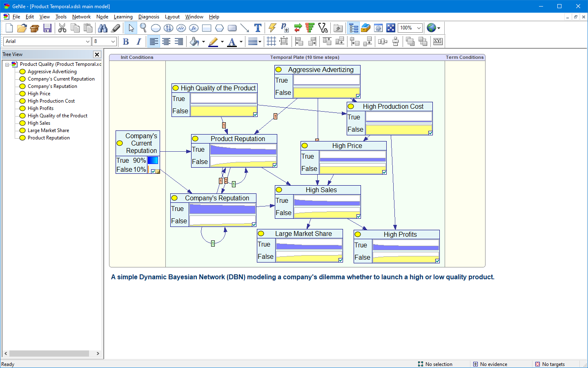588x368 pixels.
Task: Choose the fx equation node tool
Action: point(194,28)
